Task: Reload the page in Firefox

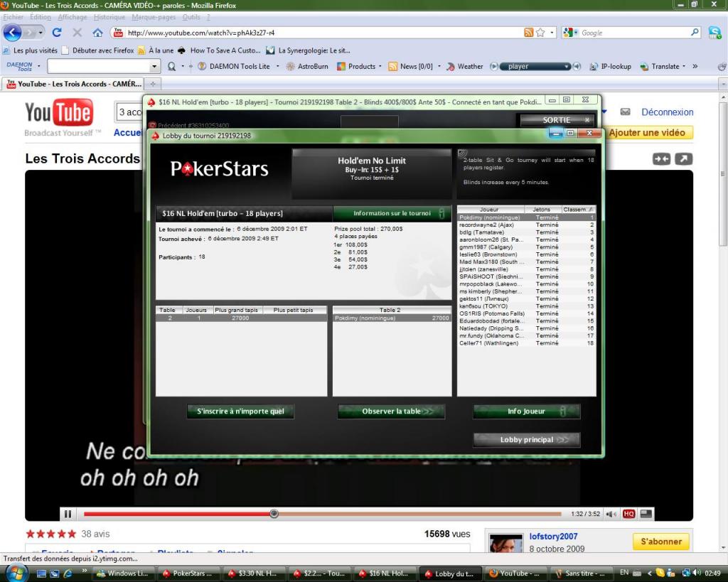Action: click(57, 33)
